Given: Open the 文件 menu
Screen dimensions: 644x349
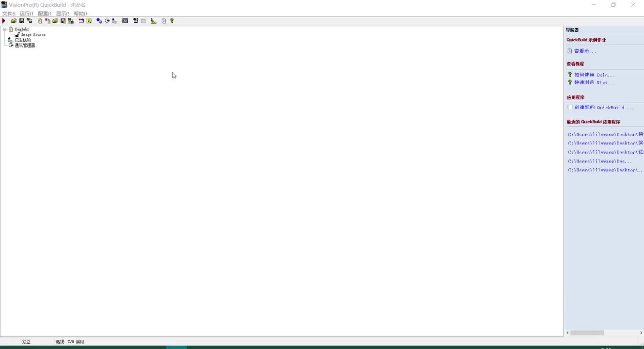Looking at the screenshot, I should [x=9, y=14].
